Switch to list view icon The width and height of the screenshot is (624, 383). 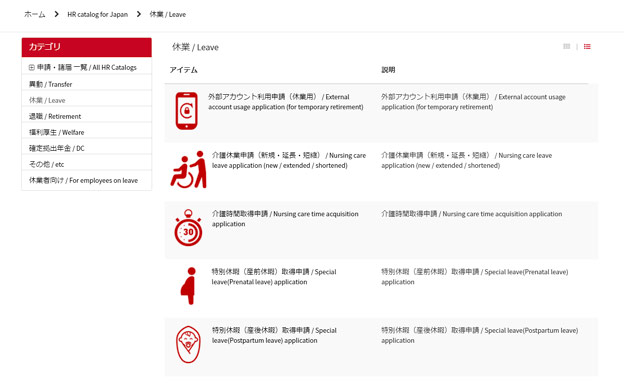[x=587, y=47]
